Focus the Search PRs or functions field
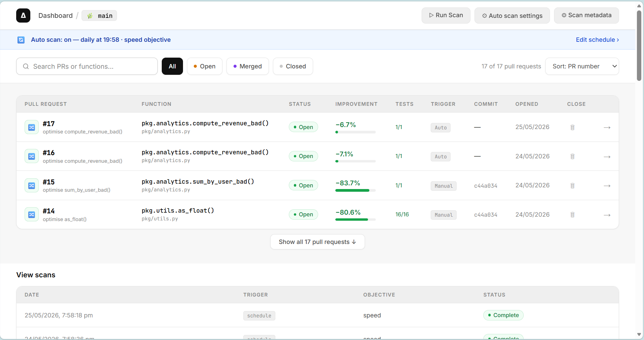 (87, 66)
